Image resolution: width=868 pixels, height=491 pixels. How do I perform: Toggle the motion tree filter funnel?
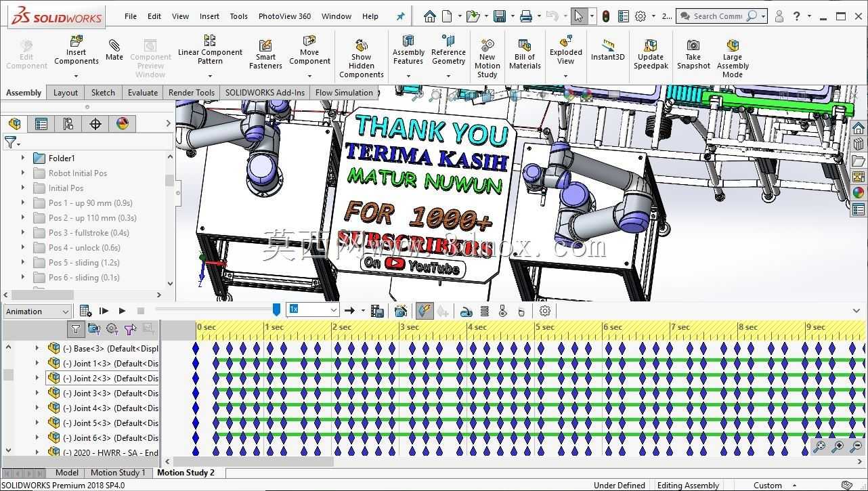[x=75, y=329]
